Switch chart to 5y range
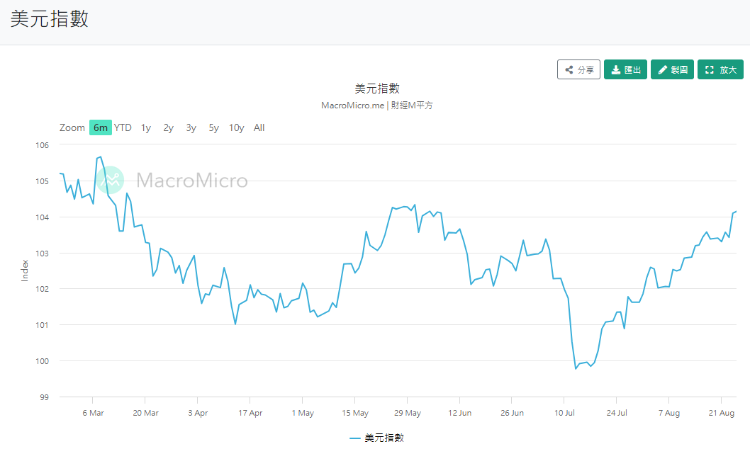The width and height of the screenshot is (750, 461). (213, 127)
